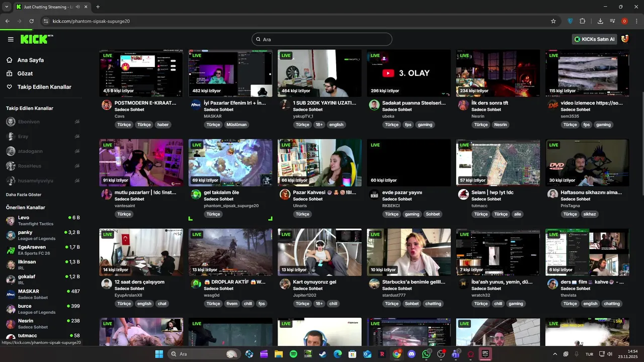Click the 18+ tag under yakupTV_1
Screen dimensions: 644x362
coord(319,125)
